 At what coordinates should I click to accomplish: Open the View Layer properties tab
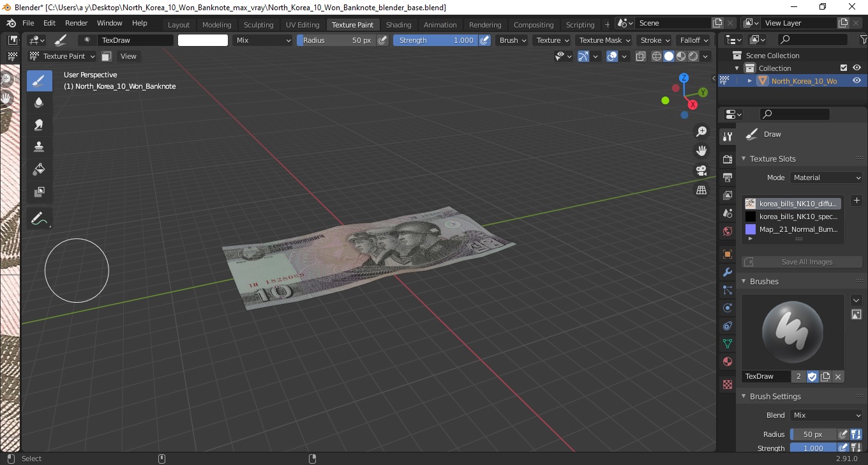pos(727,195)
